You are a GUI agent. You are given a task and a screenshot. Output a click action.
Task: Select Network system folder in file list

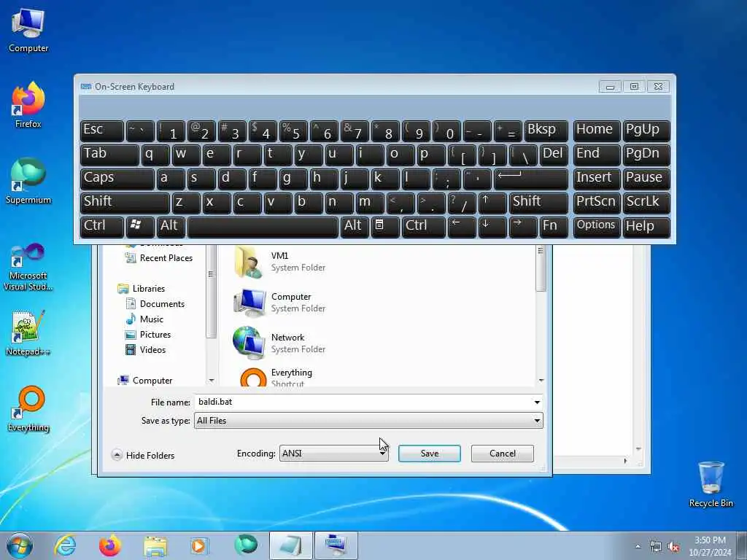point(280,343)
